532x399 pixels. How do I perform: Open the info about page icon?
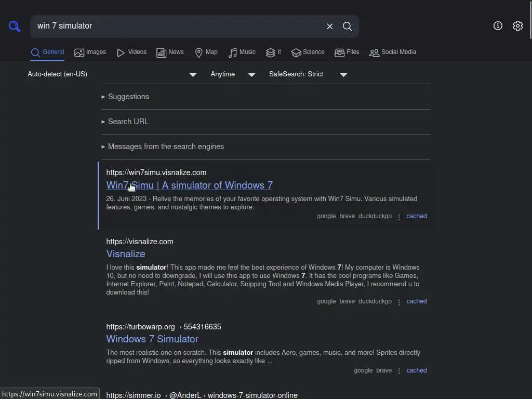point(498,26)
